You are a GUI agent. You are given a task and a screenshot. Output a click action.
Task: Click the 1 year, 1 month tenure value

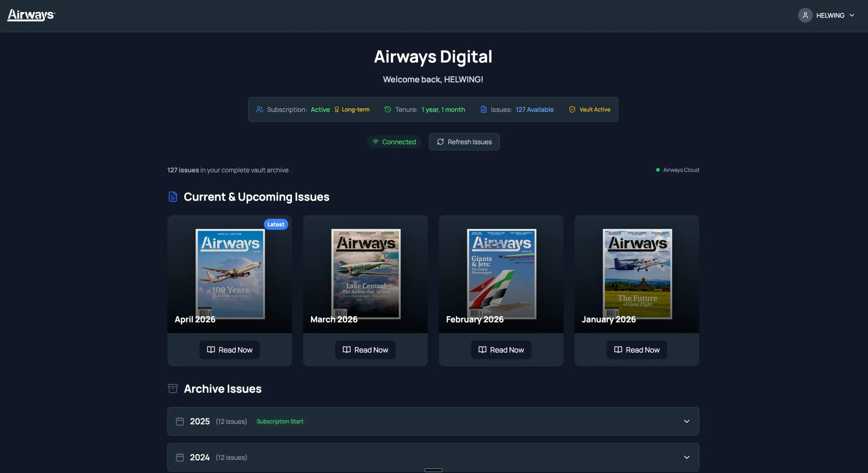pyautogui.click(x=443, y=109)
